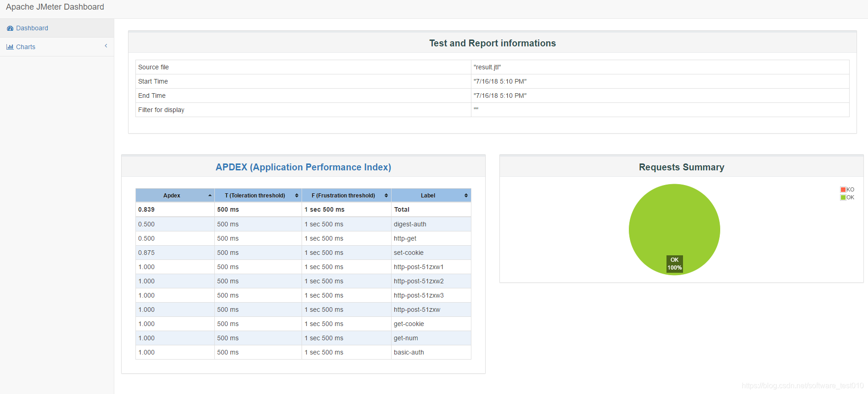Viewport: 868px width, 394px height.
Task: Click the 0.875 Apdex value for set-cookie
Action: tap(146, 253)
